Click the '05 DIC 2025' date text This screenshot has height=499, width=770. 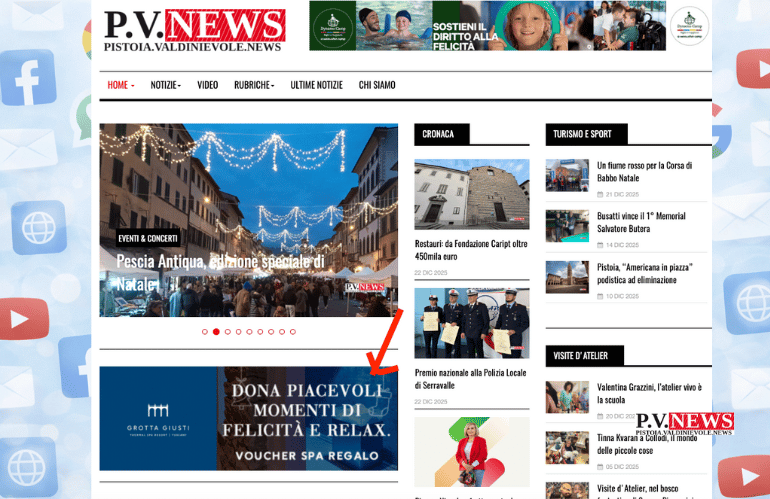[622, 467]
